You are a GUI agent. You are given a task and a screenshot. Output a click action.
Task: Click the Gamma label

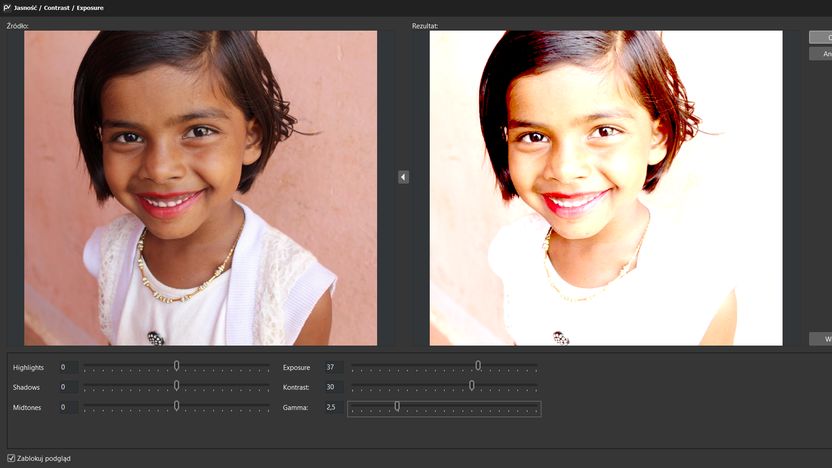(x=295, y=408)
